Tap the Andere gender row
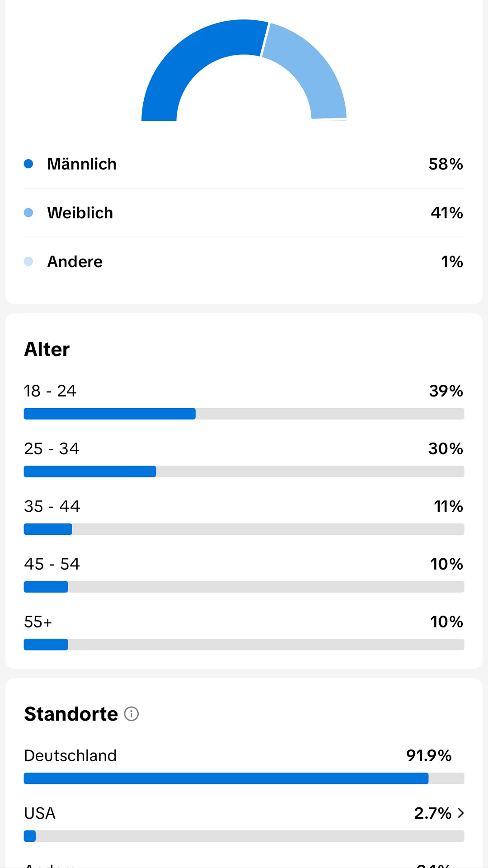488x868 pixels. (244, 262)
